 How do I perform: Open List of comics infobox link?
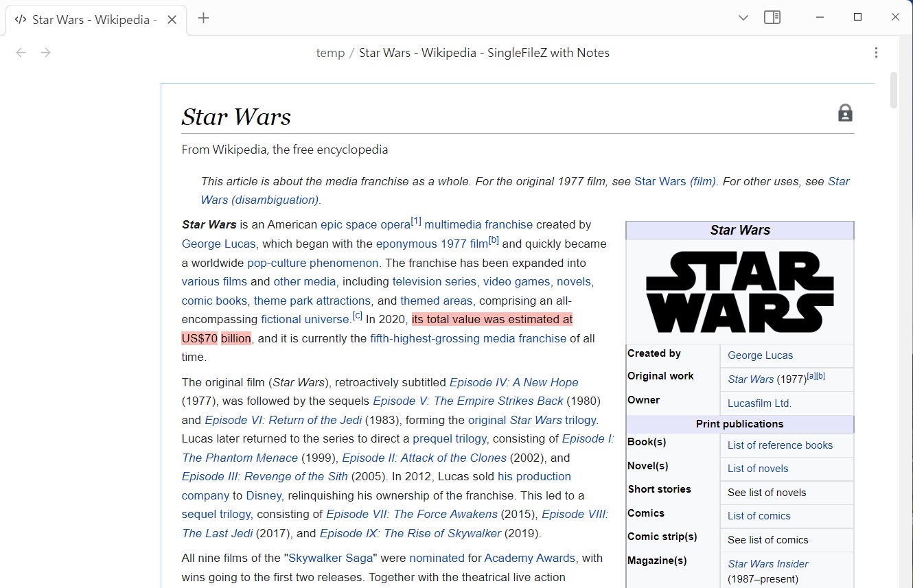coord(759,516)
